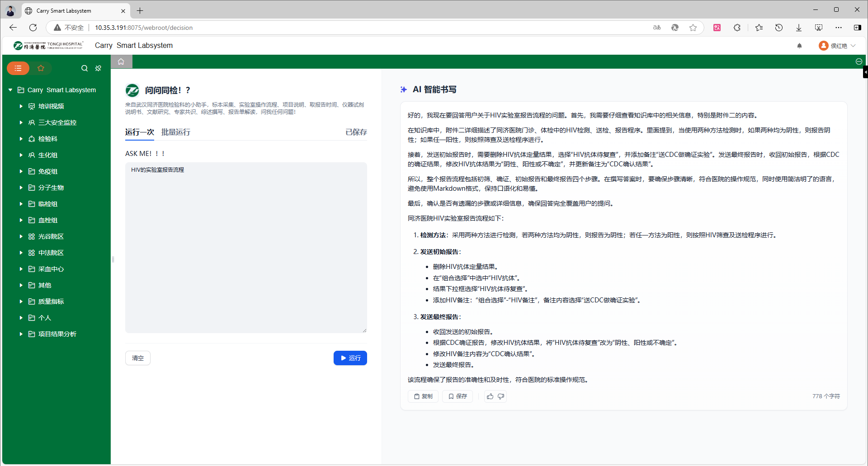Expand the 三大安全监控 tree node
Screen dimensions: 868x466
(21, 122)
